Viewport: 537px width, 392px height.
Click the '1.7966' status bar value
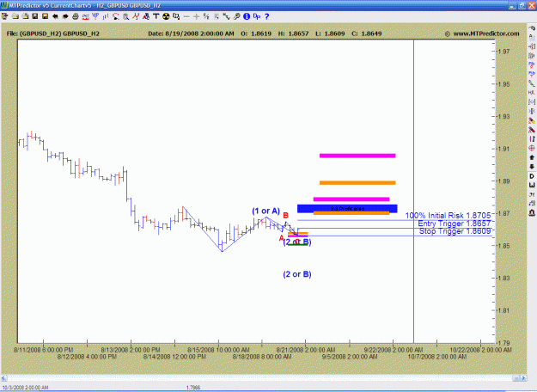tap(193, 388)
